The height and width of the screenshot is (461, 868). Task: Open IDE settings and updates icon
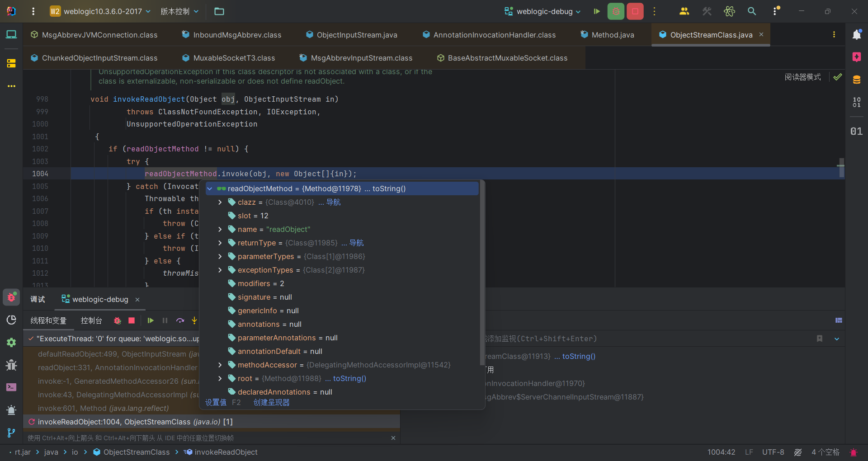tap(776, 11)
